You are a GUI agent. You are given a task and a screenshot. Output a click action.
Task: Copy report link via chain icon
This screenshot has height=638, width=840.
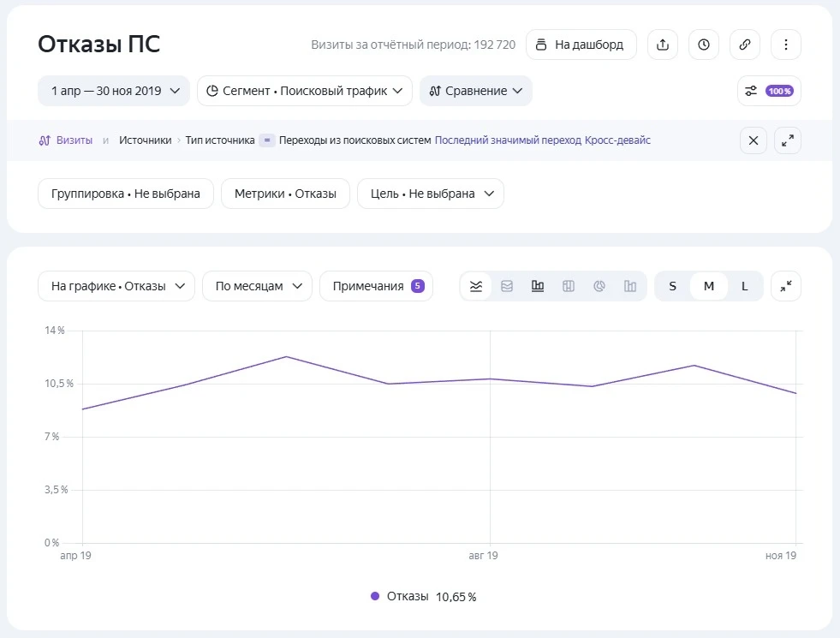pos(745,45)
